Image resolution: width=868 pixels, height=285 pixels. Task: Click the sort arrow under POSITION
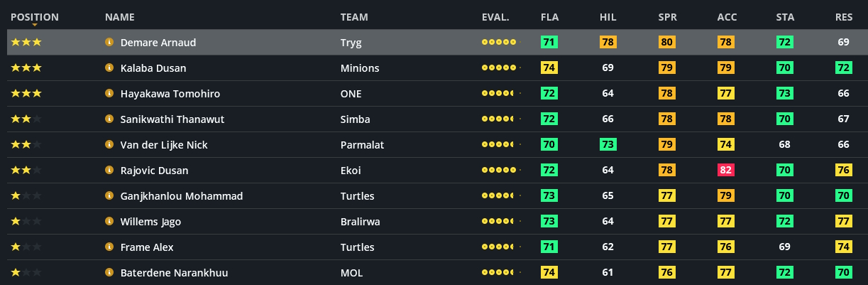point(35,26)
